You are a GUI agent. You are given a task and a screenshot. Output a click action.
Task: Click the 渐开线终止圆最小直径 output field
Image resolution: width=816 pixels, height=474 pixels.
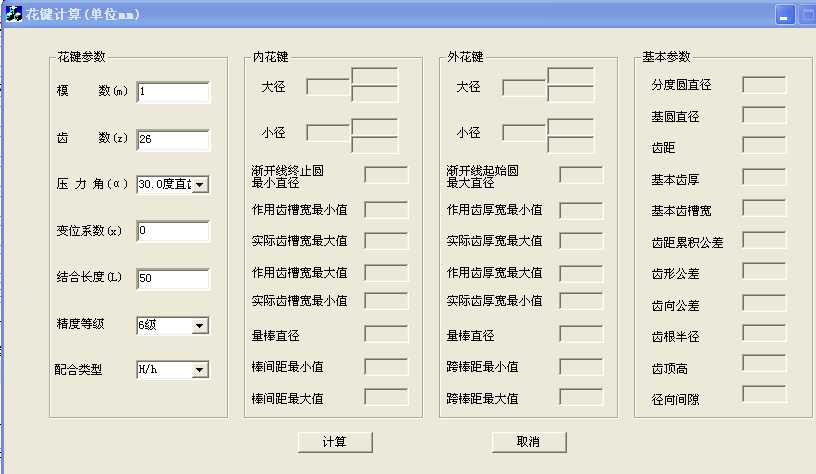pos(387,175)
